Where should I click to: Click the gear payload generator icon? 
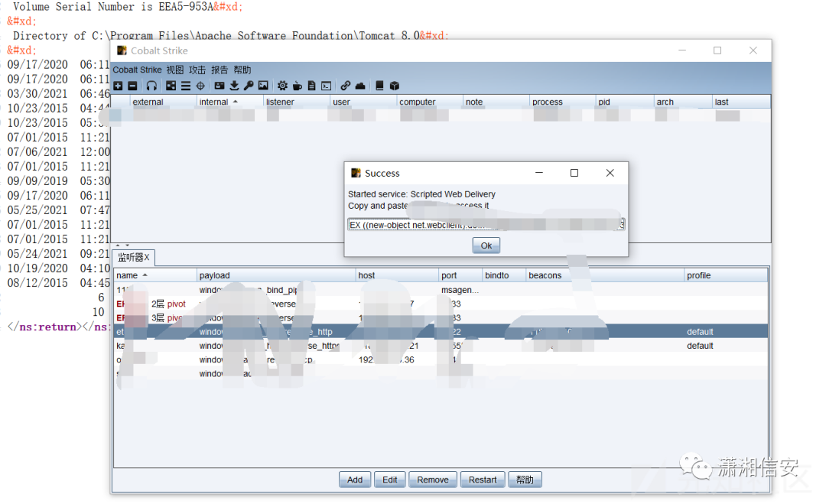click(x=283, y=86)
